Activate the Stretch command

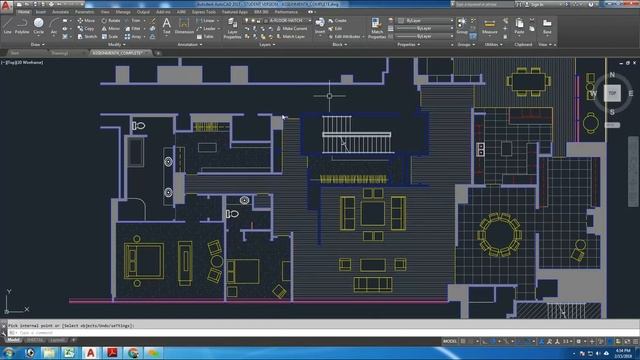87,36
